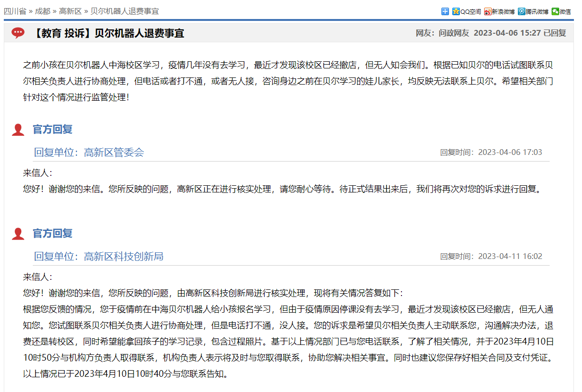
Task: Click reply time 2023-04-11 16:02
Action: click(x=510, y=257)
